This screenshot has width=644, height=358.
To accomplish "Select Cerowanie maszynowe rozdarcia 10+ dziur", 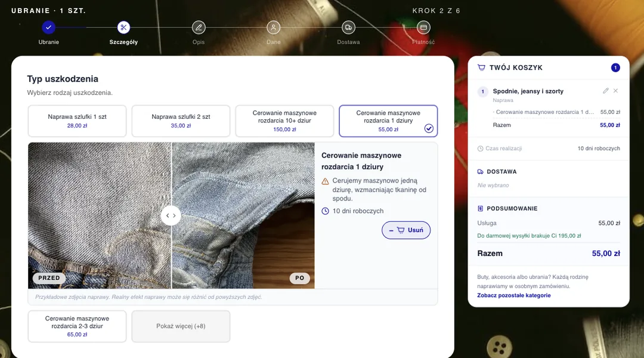I will [284, 121].
